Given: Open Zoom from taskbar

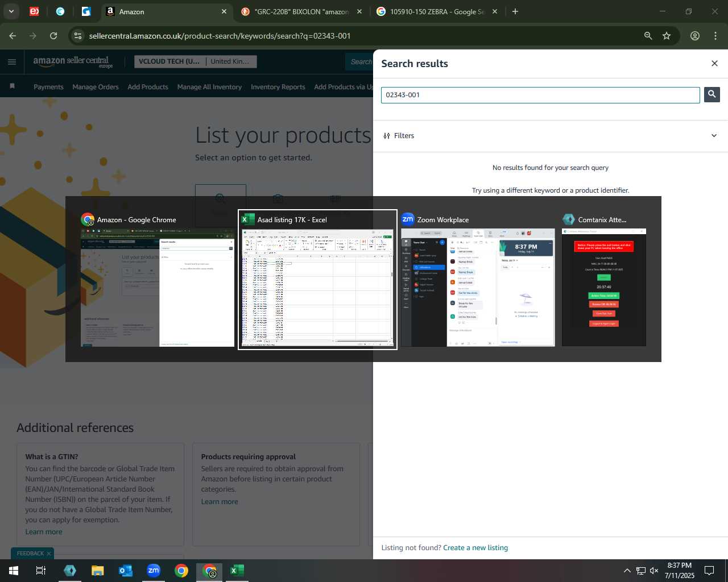Looking at the screenshot, I should [x=154, y=571].
